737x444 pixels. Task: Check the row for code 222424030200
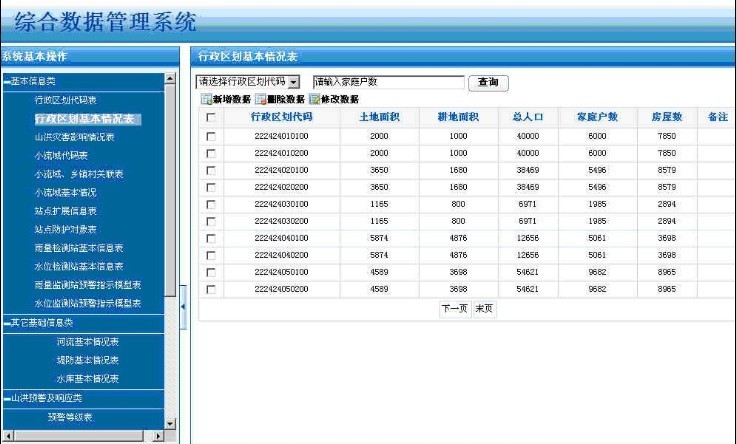click(211, 221)
